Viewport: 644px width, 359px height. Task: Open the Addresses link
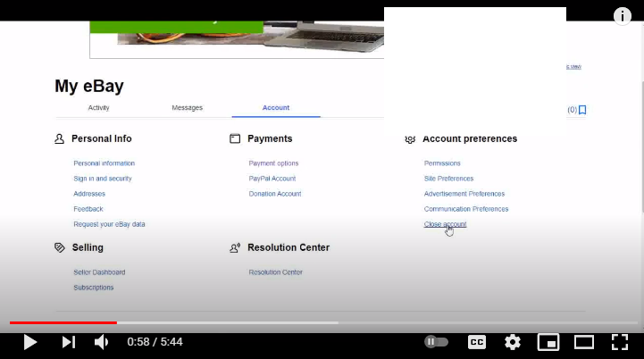[89, 194]
